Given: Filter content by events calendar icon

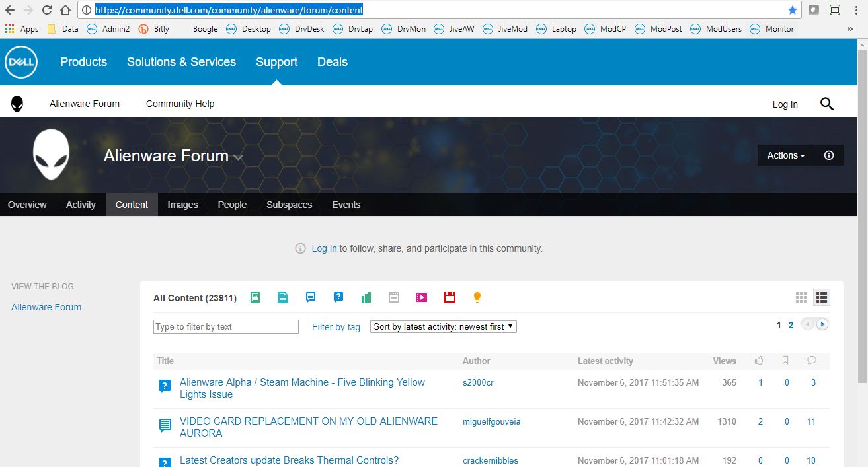Looking at the screenshot, I should click(x=450, y=297).
